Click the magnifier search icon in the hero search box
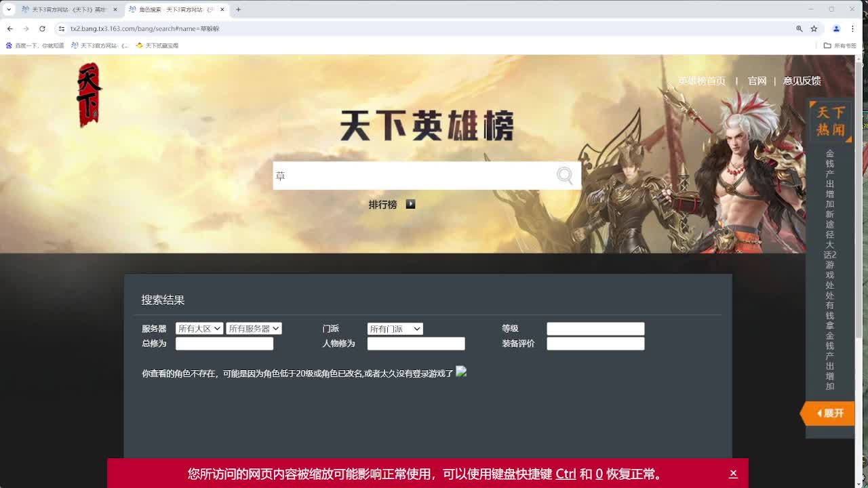868x488 pixels. click(564, 176)
